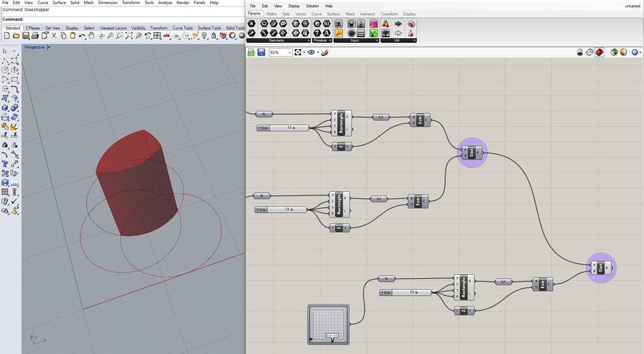Open the Solid menu in Rhino

(x=75, y=3)
